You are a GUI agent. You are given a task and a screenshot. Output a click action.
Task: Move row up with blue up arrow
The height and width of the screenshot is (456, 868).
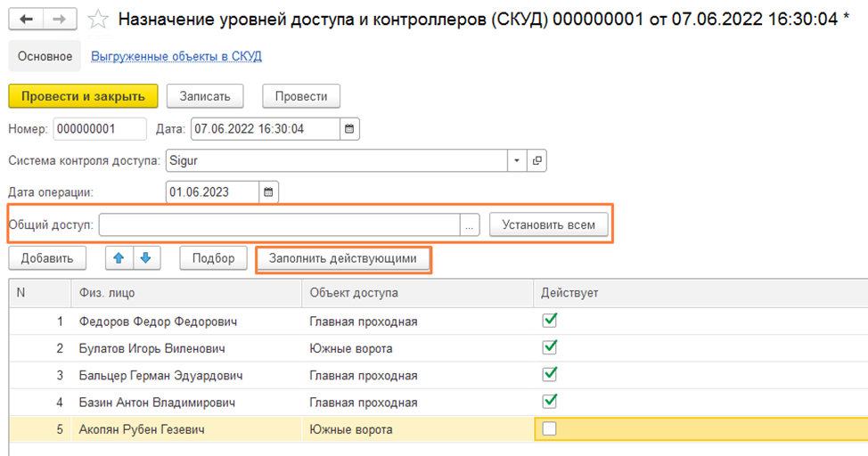pyautogui.click(x=119, y=258)
